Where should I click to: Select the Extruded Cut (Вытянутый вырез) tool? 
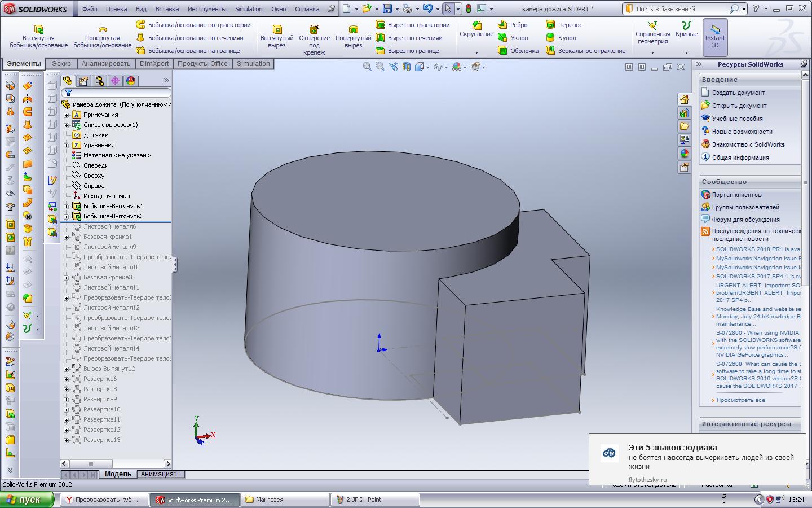[277, 37]
